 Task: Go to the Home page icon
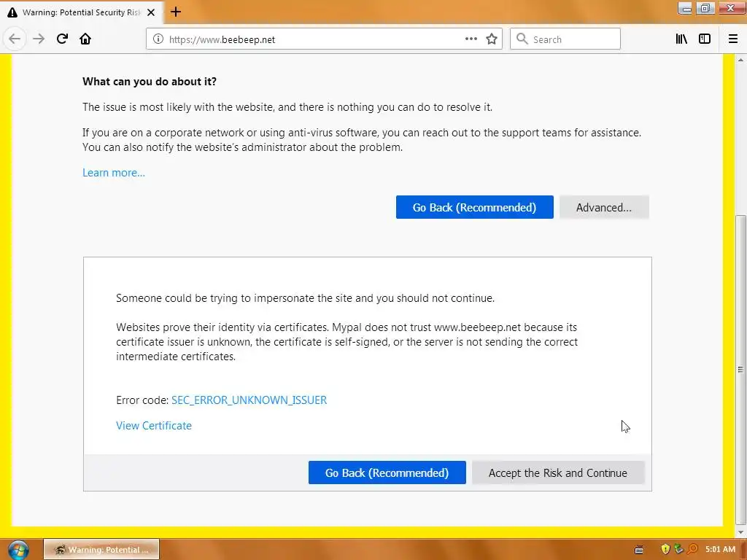click(x=85, y=39)
